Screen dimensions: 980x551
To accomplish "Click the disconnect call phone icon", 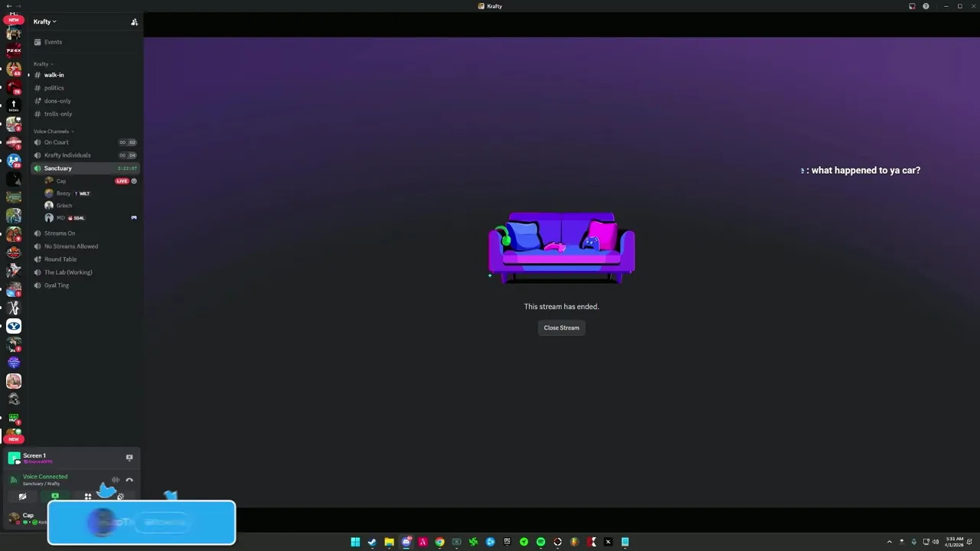I will pos(129,480).
